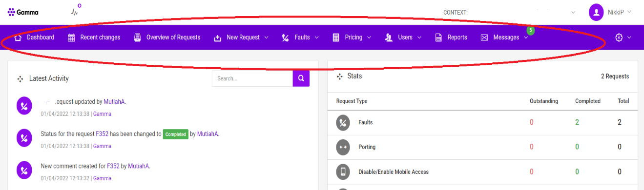The width and height of the screenshot is (644, 190).
Task: Click the Stats panel move icon
Action: pos(340,76)
